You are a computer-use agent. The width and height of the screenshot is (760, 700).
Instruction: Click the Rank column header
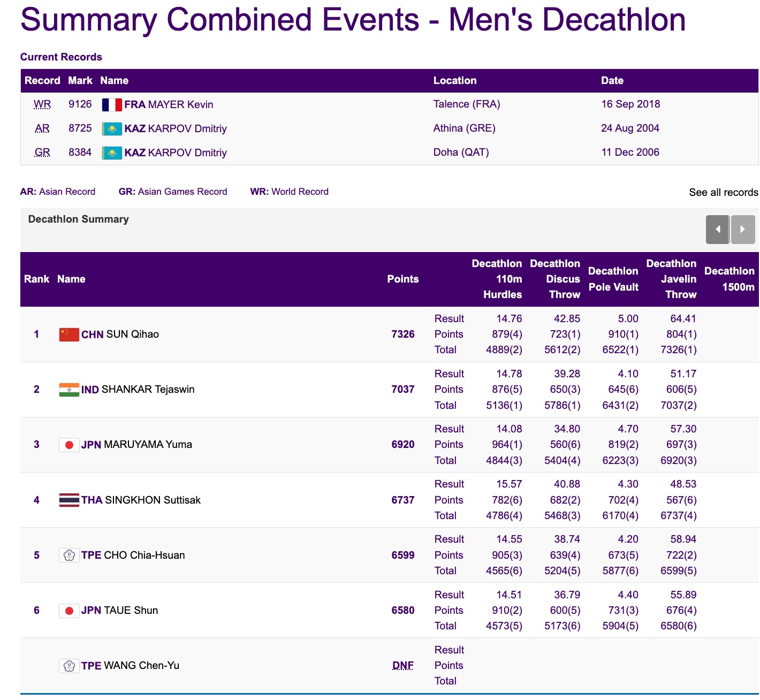tap(36, 279)
